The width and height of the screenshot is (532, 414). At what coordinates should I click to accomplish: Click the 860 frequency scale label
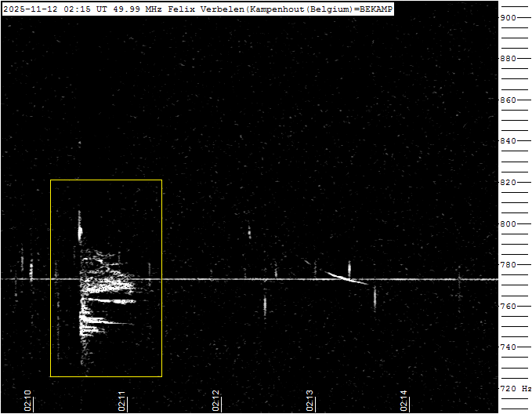click(508, 100)
